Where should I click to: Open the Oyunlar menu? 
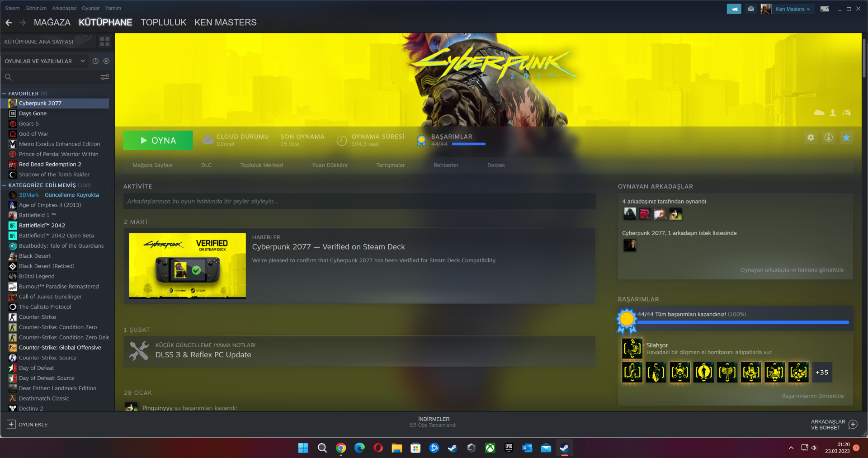[x=90, y=8]
